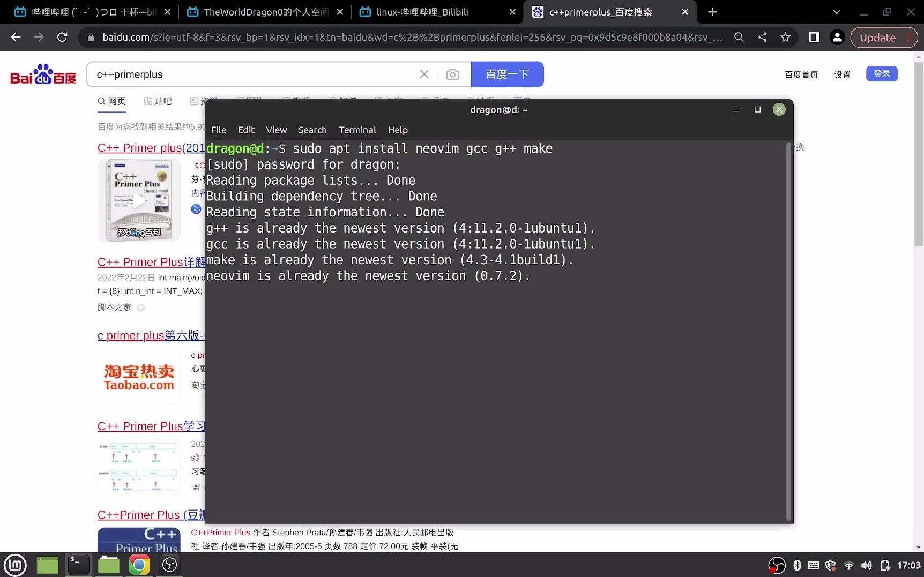Open the C++ Primer Plus学习 result link

(151, 426)
